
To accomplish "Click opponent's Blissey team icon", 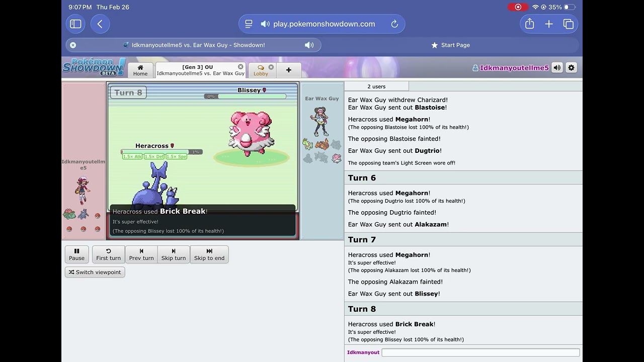I will click(x=336, y=158).
